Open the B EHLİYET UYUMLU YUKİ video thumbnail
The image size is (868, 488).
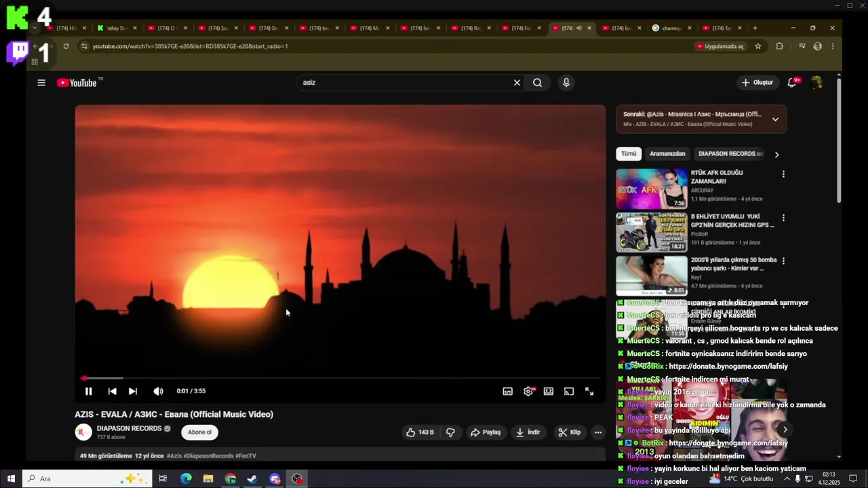click(652, 232)
